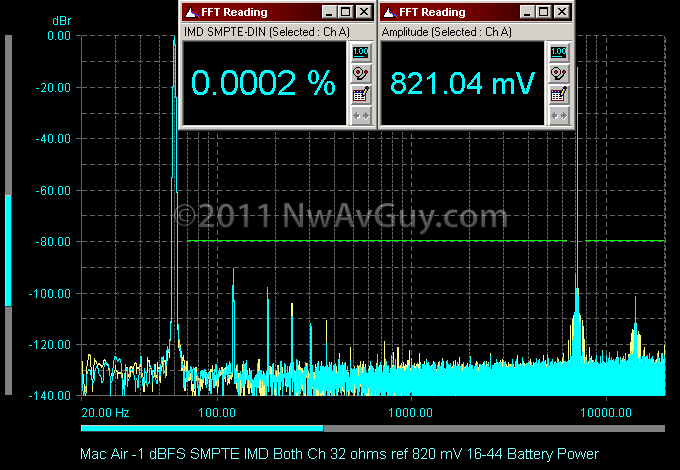
Task: Click the 10000.00 frequency axis label
Action: [x=606, y=412]
